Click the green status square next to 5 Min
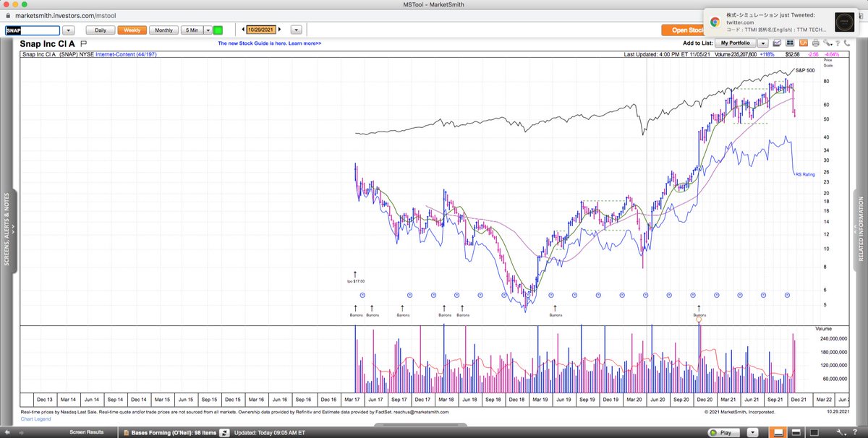The height and width of the screenshot is (438, 868). (218, 30)
